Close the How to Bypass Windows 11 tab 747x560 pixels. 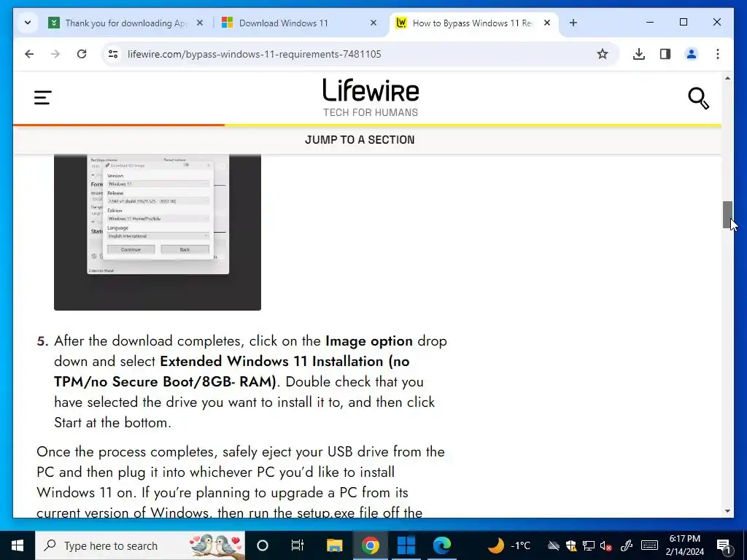547,23
